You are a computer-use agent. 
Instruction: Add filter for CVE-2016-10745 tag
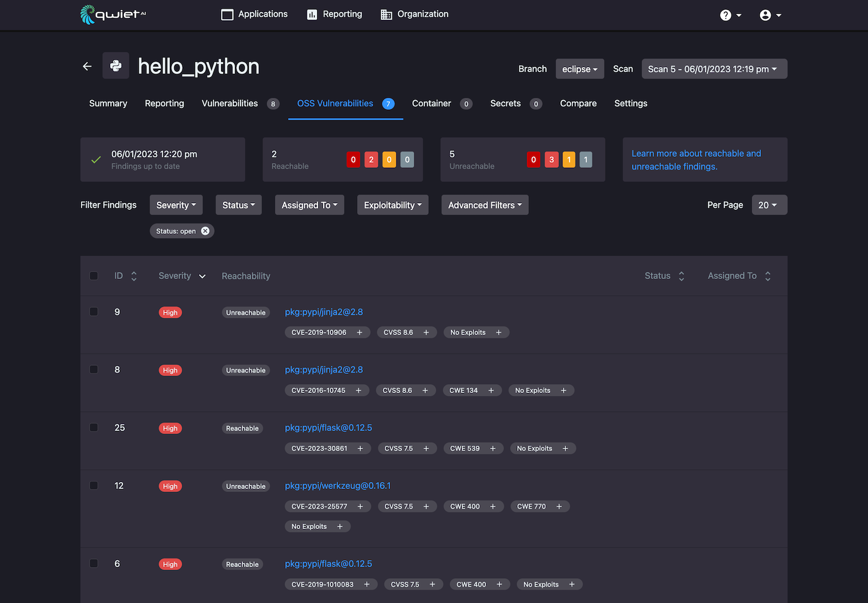pos(358,390)
